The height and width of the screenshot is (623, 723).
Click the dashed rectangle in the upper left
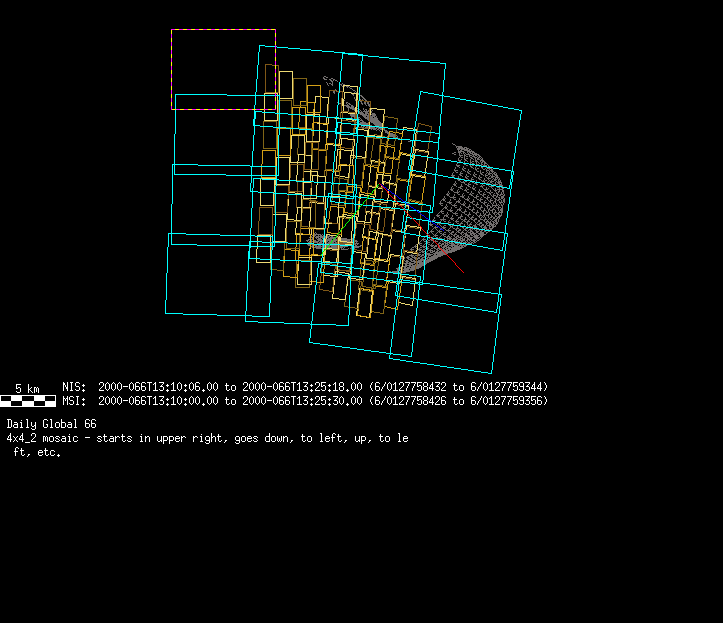pos(223,30)
